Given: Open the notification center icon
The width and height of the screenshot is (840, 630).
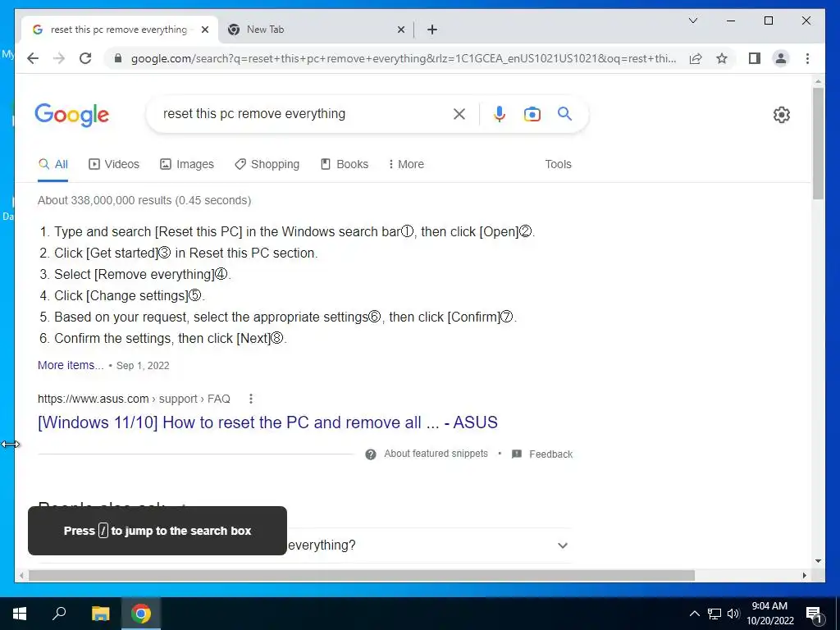Looking at the screenshot, I should pyautogui.click(x=815, y=614).
